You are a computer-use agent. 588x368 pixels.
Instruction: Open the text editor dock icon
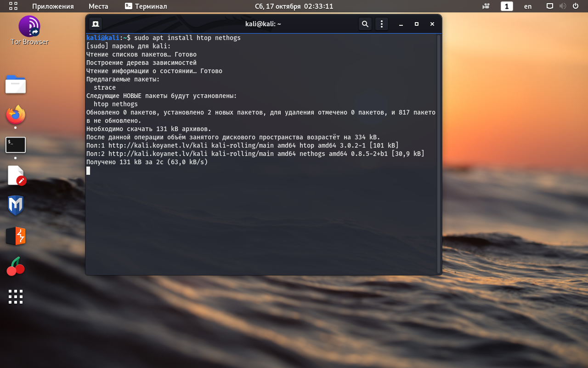coord(16,175)
